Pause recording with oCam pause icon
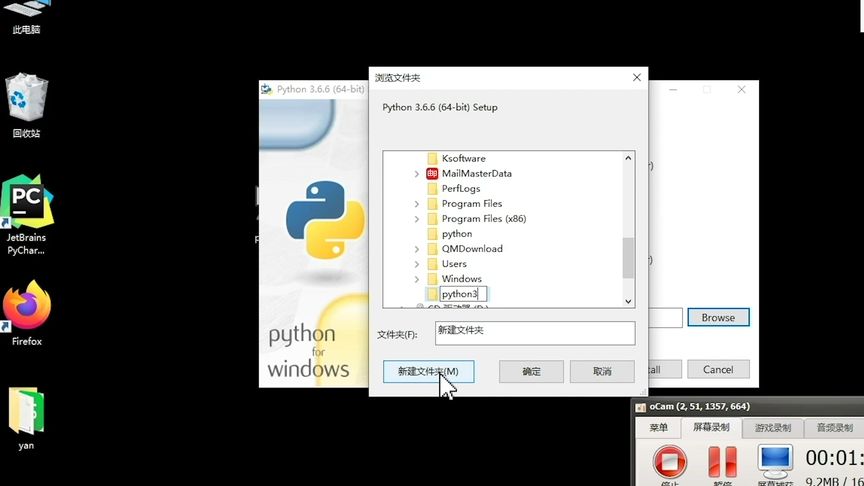 click(x=722, y=461)
